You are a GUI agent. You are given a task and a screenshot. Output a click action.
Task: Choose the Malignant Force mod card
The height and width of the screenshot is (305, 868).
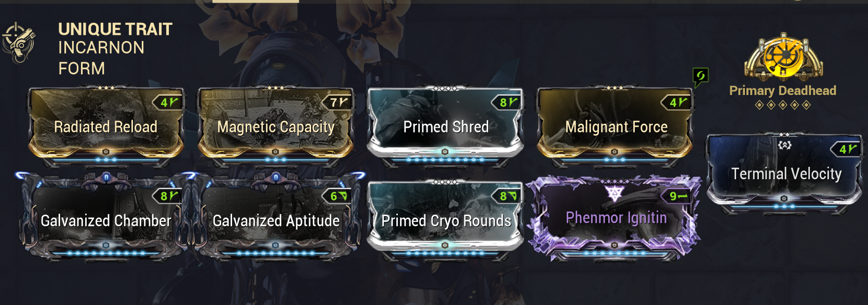pos(615,126)
